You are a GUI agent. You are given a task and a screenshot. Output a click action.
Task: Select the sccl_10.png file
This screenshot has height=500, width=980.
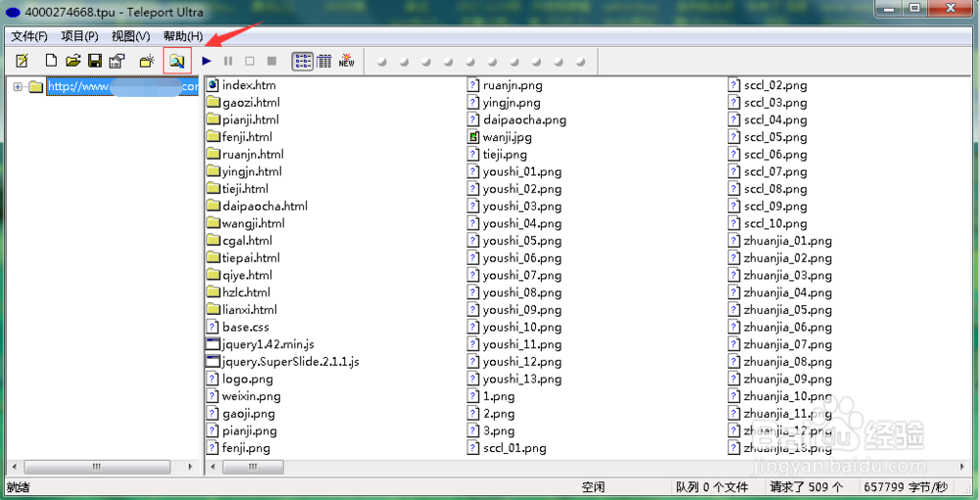[768, 224]
